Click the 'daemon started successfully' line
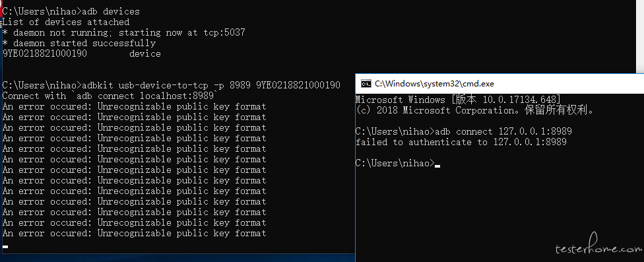This screenshot has height=262, width=644. tap(79, 44)
